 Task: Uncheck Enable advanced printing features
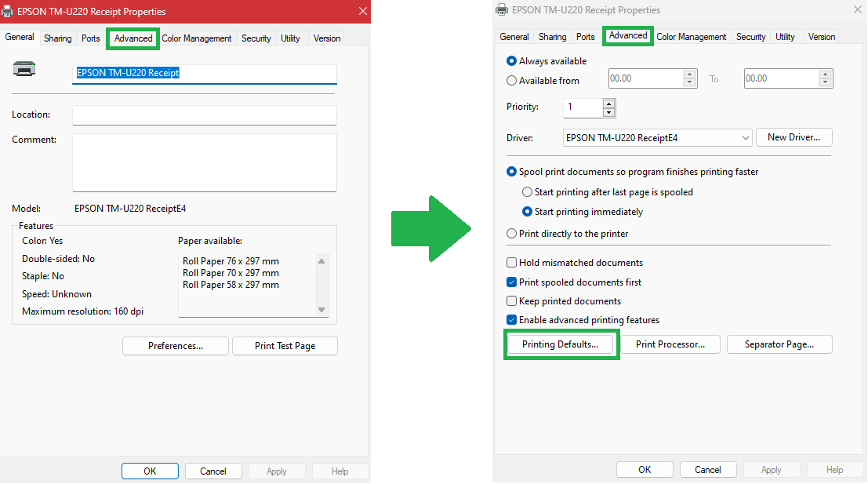click(511, 320)
